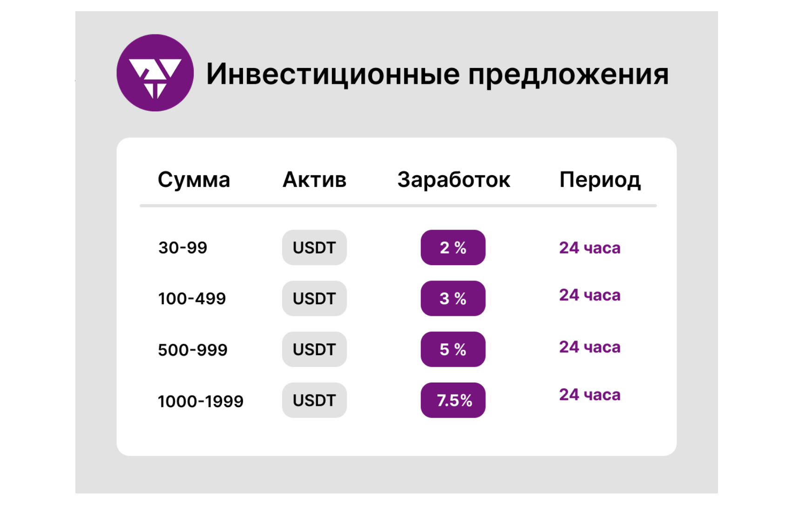Click the Период column header

tap(600, 180)
